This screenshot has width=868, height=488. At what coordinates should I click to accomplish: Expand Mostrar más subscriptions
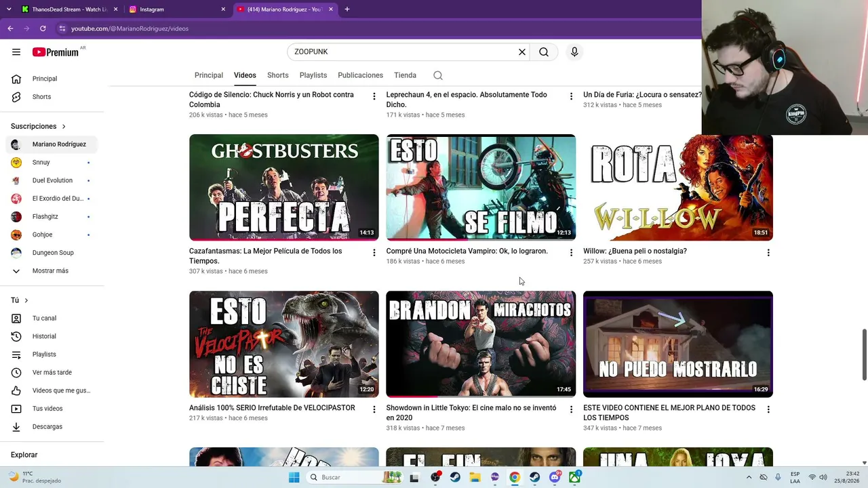(x=51, y=271)
